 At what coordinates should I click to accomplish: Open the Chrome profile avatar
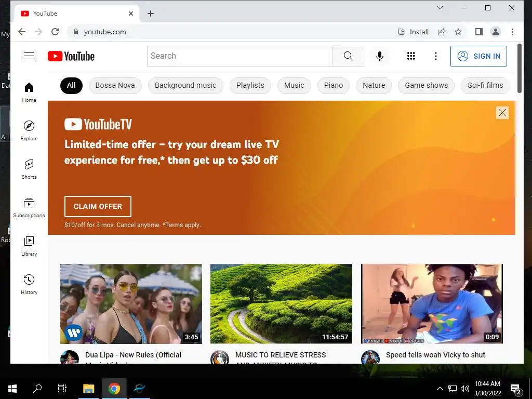coord(495,32)
